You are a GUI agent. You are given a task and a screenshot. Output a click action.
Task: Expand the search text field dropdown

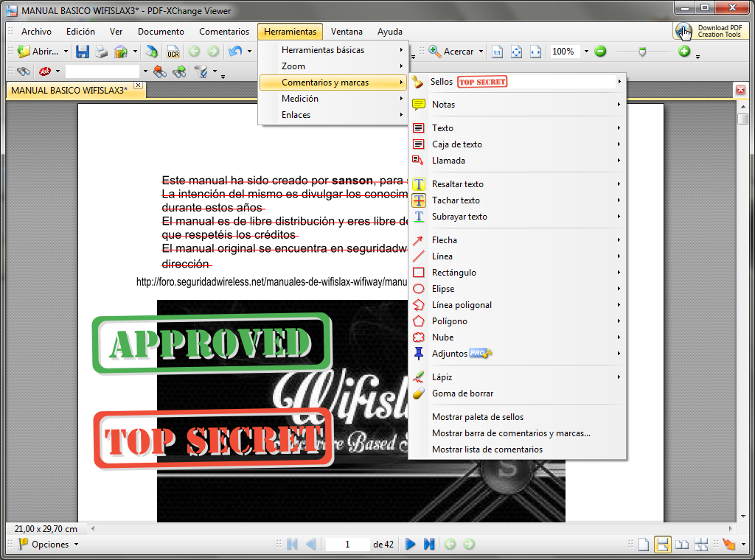[x=145, y=71]
